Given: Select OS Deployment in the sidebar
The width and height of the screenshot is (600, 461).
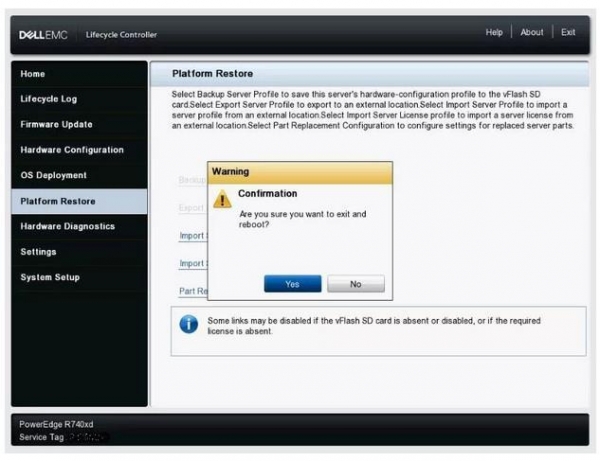Looking at the screenshot, I should pos(79,175).
